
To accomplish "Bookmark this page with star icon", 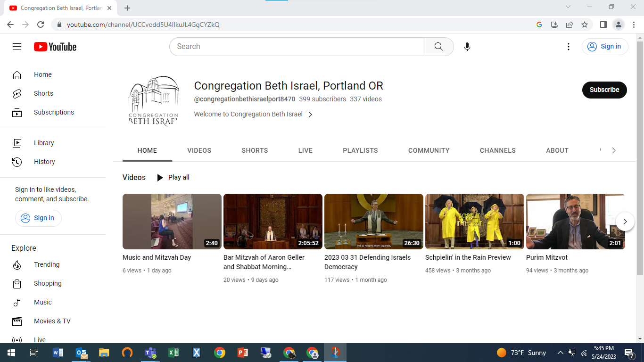I will coord(585,25).
